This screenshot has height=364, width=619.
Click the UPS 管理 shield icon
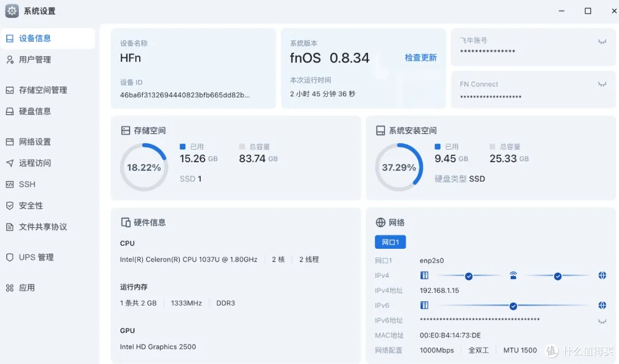pyautogui.click(x=10, y=257)
